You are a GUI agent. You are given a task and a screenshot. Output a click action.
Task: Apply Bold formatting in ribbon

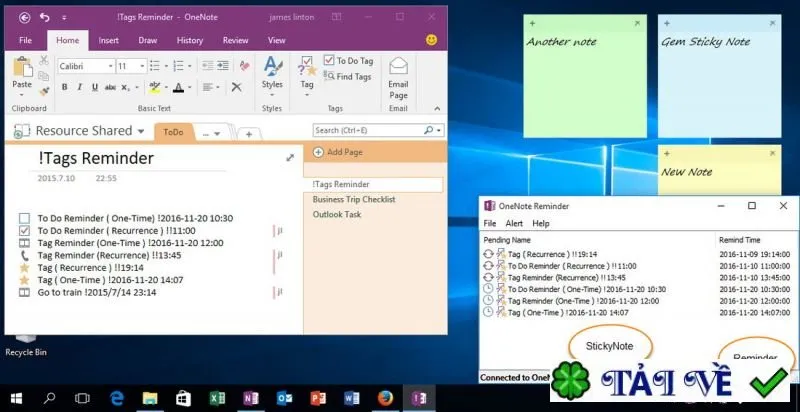(x=64, y=88)
